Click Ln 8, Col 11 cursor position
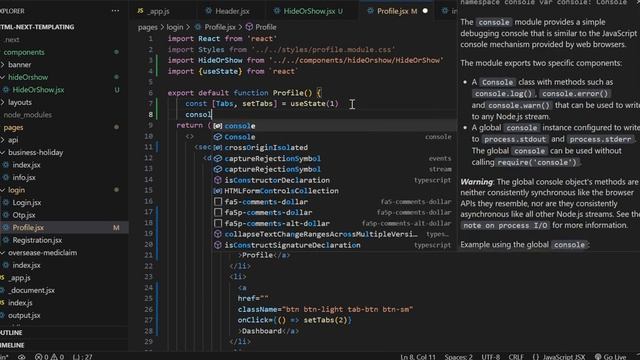Image resolution: width=640 pixels, height=360 pixels. (x=418, y=356)
